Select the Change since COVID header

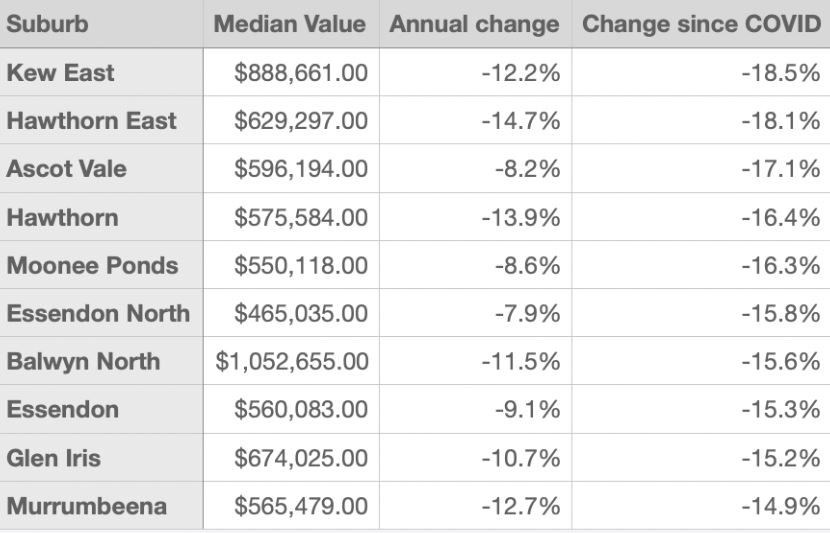tap(700, 24)
